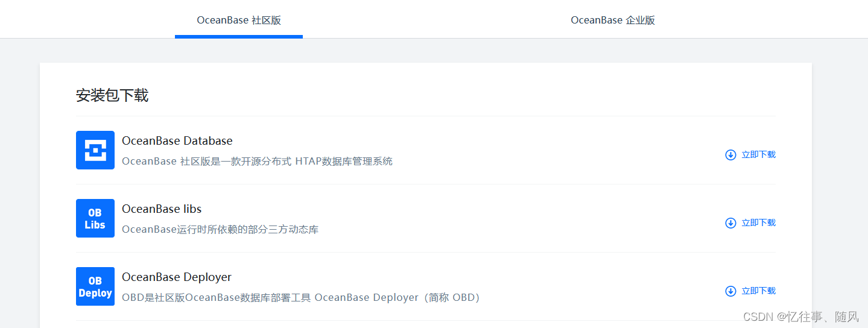Click the 安装包下载 heading
This screenshot has height=328, width=868.
(112, 95)
